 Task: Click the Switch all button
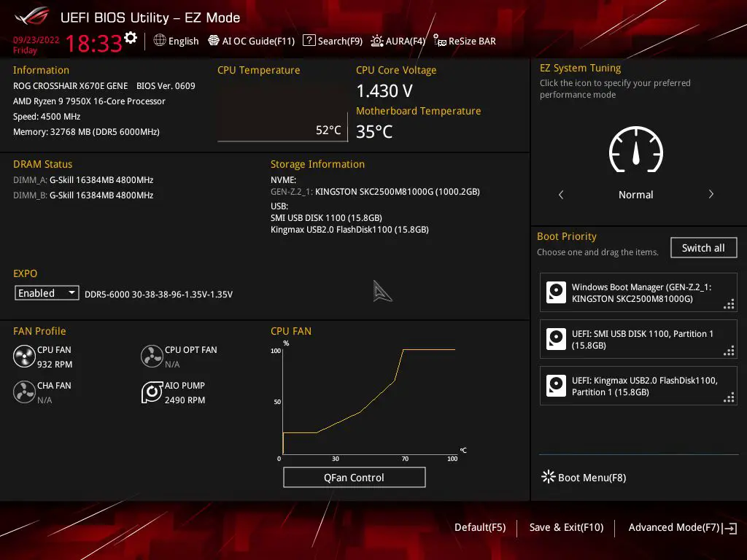(703, 248)
